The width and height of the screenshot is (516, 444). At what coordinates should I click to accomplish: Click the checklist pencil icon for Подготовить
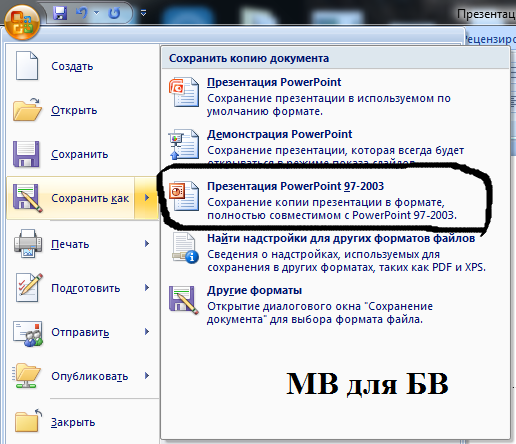click(x=29, y=288)
